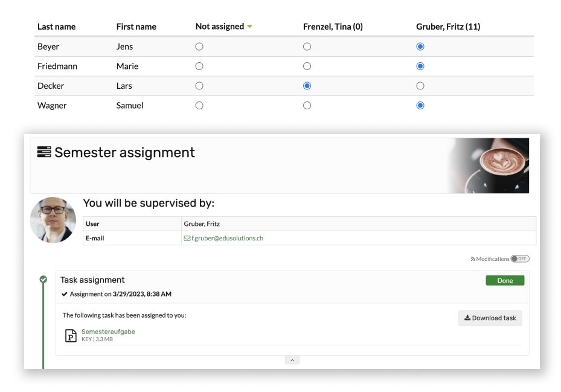The image size is (561, 392).
Task: Click the KEY | 3.3 MB file info
Action: [97, 339]
